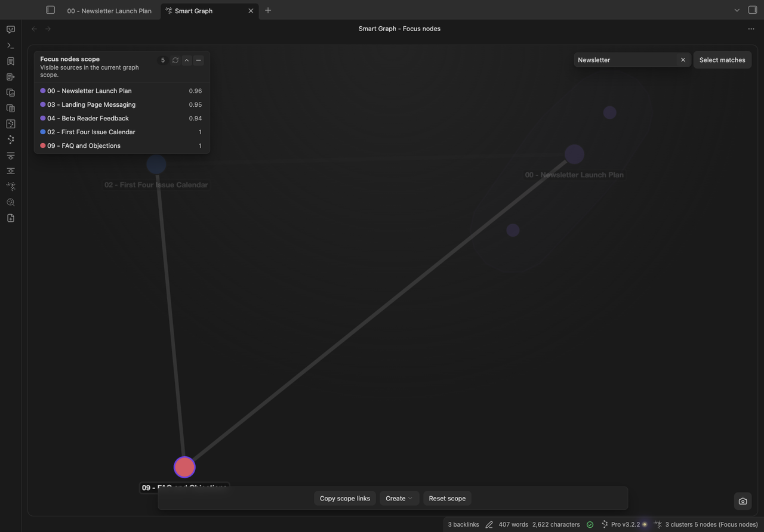Toggle the right sidebar panel icon

pyautogui.click(x=753, y=10)
